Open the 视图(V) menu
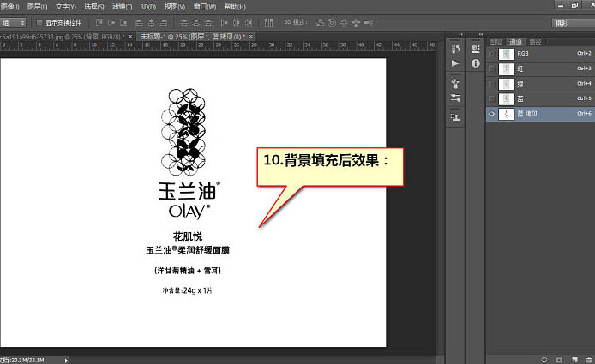 click(175, 7)
